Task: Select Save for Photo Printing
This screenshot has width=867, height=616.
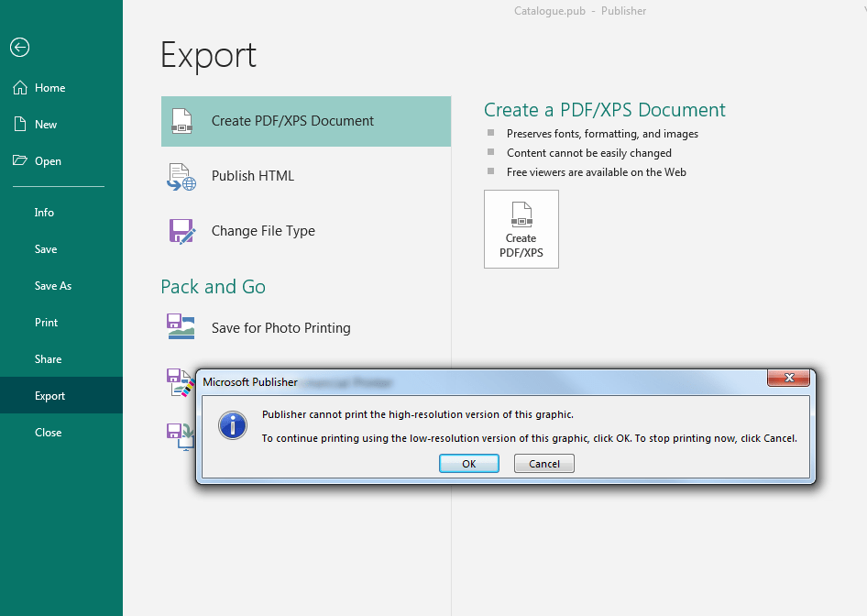Action: [181, 327]
